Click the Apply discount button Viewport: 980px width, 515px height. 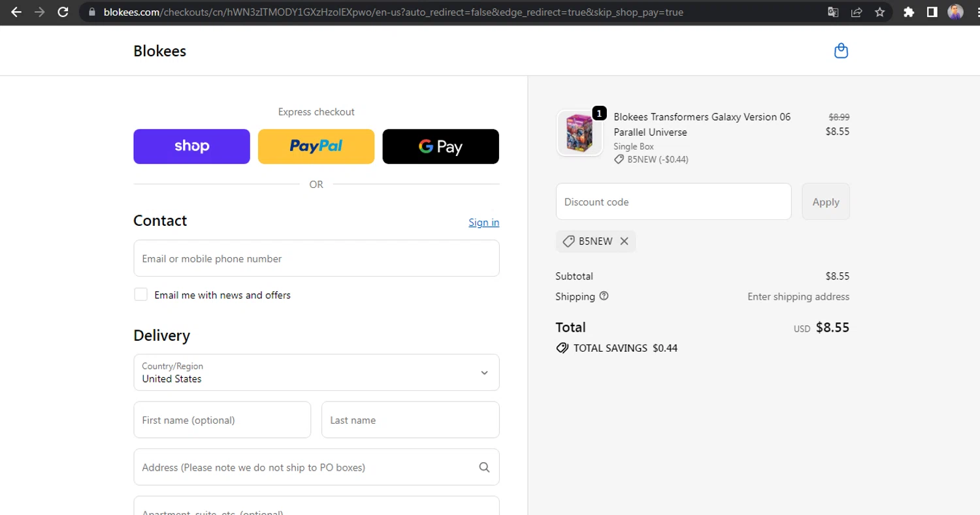click(826, 202)
